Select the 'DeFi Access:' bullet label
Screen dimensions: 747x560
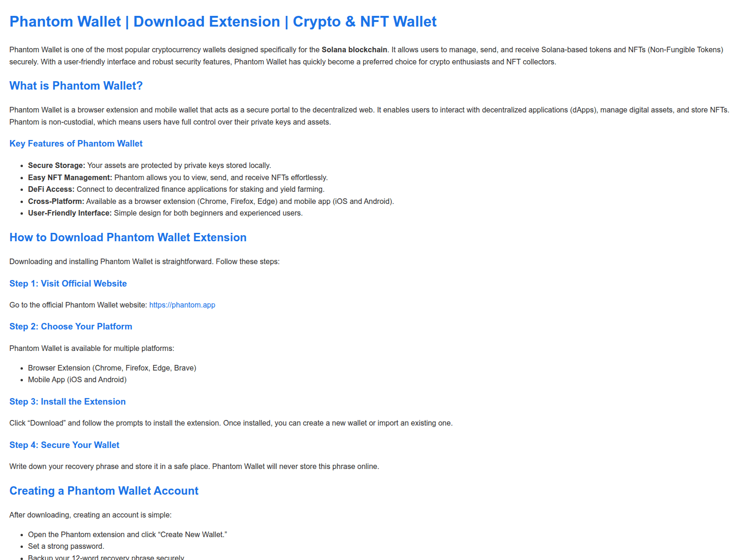pos(51,189)
